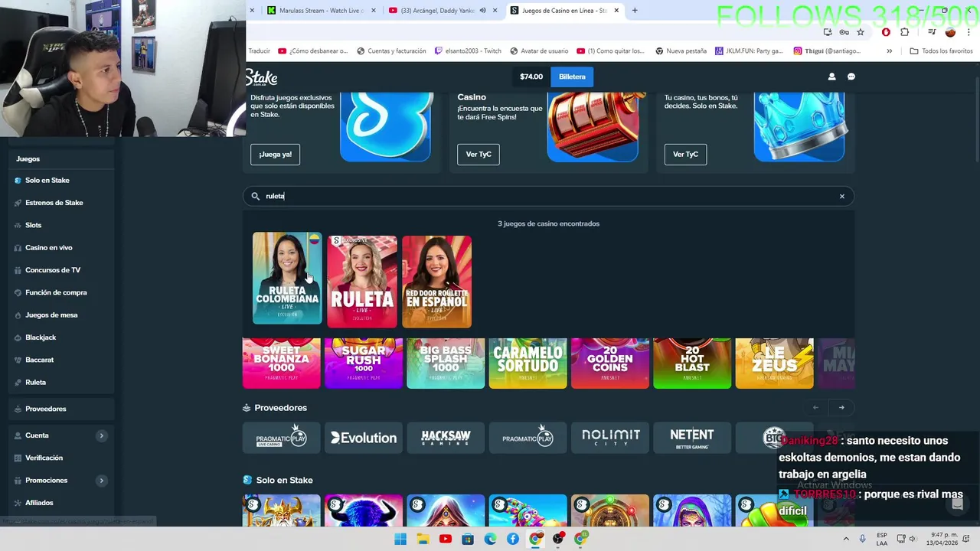Switch to Arcángel, Daddy Yankee YouTube tab

click(443, 11)
